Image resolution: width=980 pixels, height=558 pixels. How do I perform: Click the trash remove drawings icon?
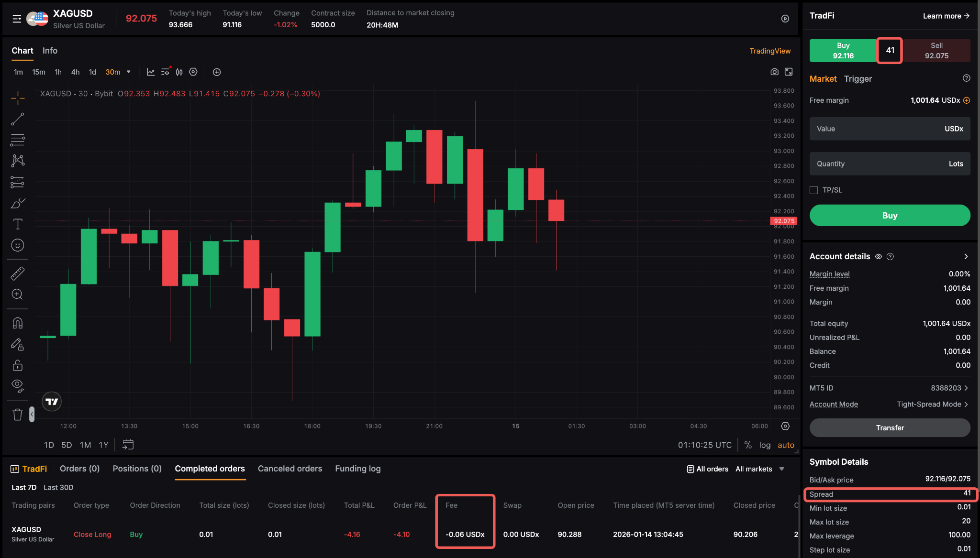tap(18, 415)
